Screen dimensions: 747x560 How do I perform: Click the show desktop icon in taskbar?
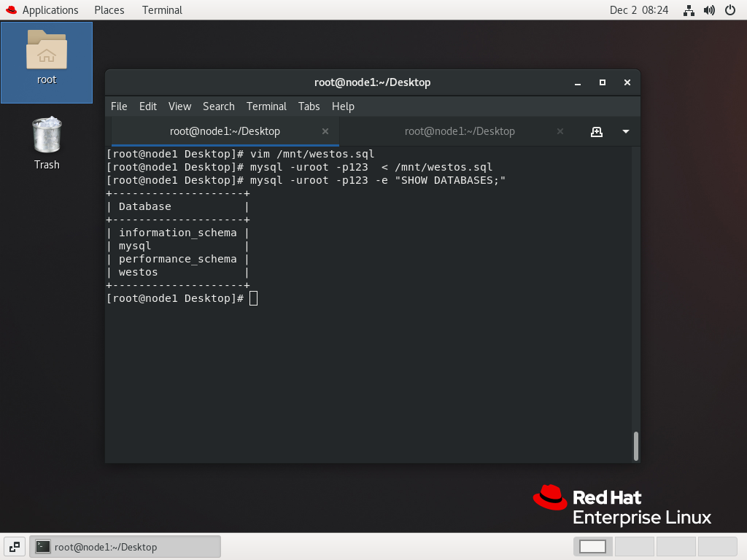[x=15, y=547]
